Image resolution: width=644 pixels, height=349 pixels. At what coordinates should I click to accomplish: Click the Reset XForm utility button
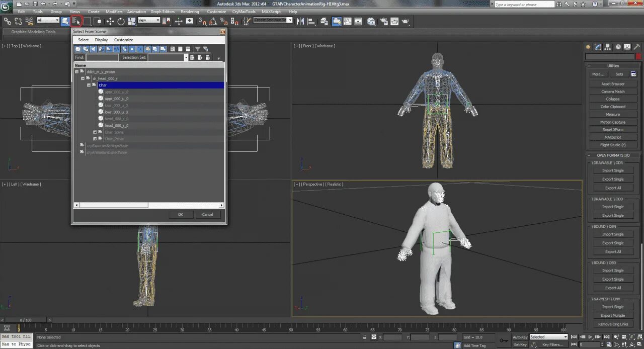coord(613,130)
